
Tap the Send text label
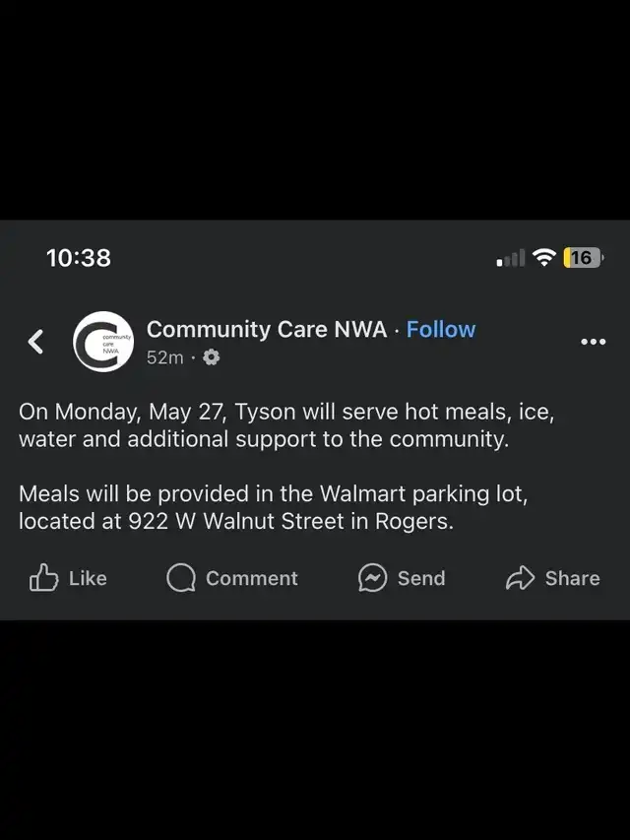(x=421, y=579)
